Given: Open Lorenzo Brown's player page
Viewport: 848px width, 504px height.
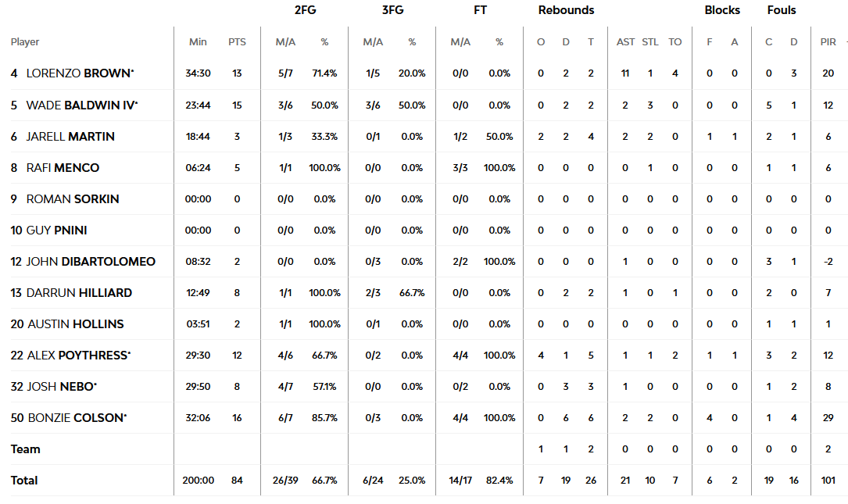Looking at the screenshot, I should (78, 73).
